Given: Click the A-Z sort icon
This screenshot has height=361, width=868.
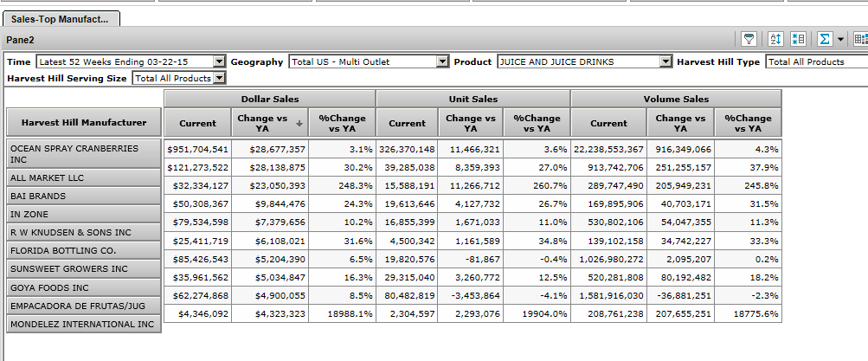Looking at the screenshot, I should (x=776, y=39).
